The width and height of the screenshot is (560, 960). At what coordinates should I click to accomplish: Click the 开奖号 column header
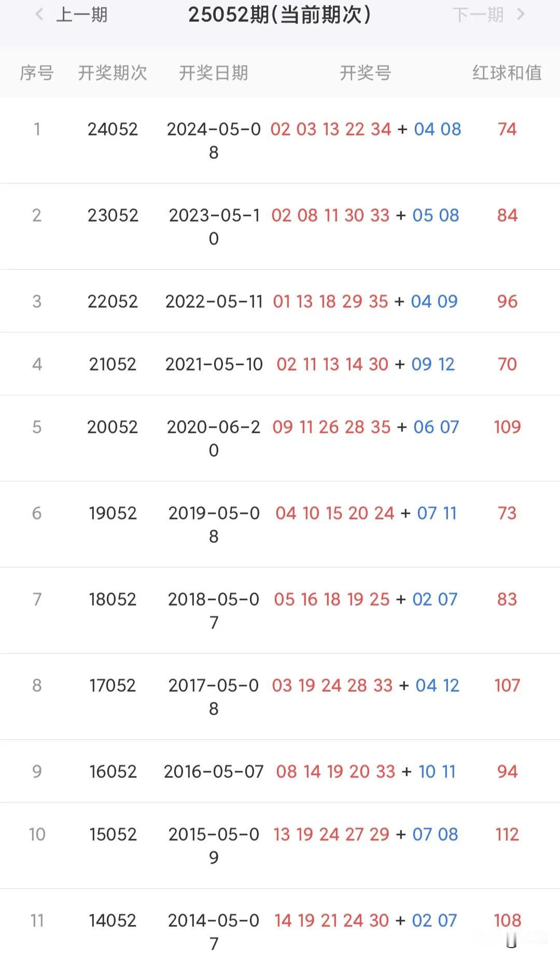click(366, 73)
